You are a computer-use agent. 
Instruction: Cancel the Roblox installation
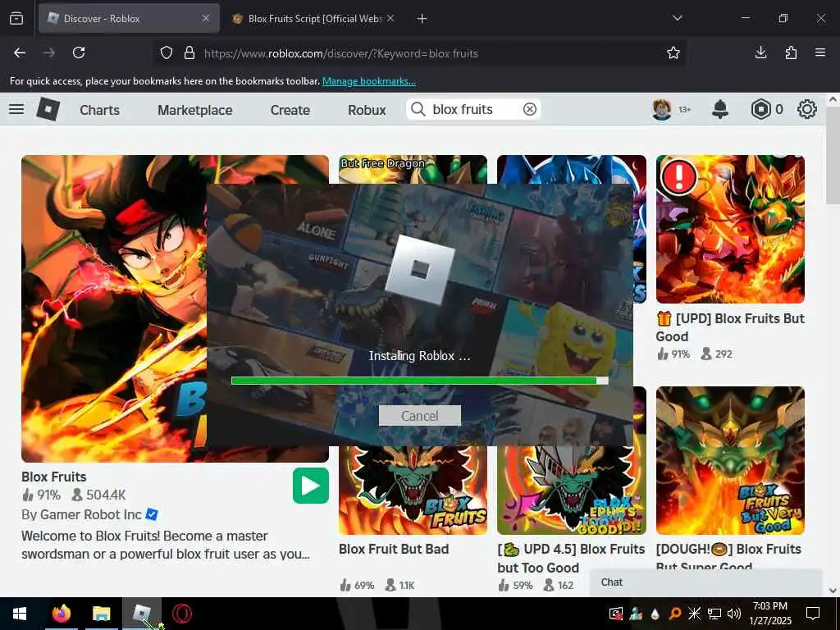click(x=419, y=416)
